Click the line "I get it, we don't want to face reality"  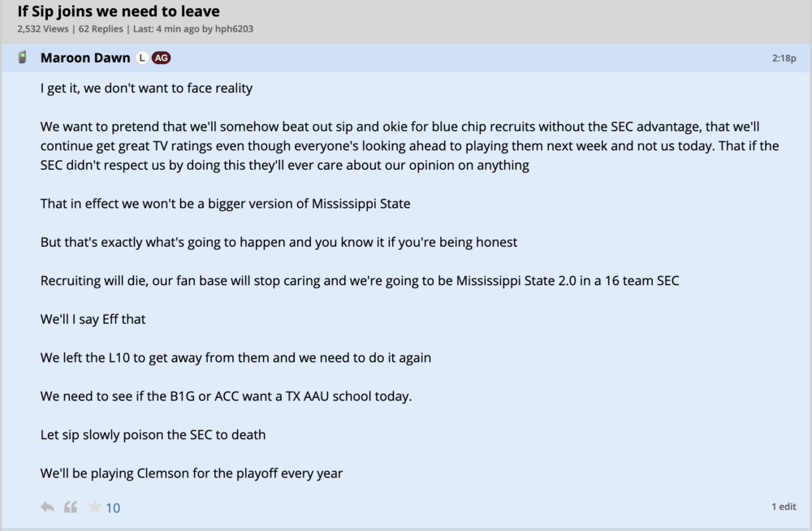pyautogui.click(x=146, y=88)
